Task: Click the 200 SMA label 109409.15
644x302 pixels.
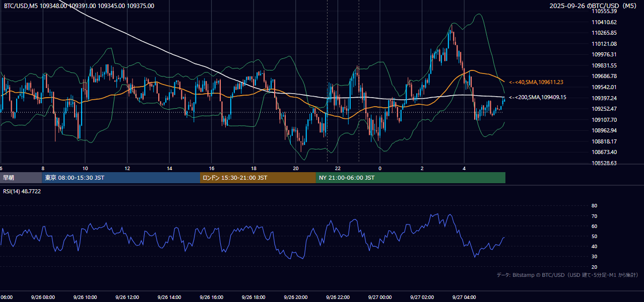Action: pyautogui.click(x=538, y=97)
